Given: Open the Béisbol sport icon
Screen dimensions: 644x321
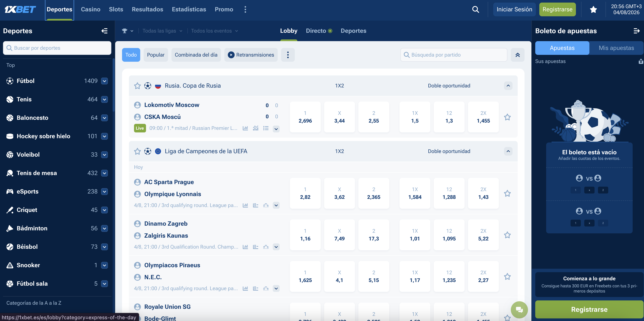Looking at the screenshot, I should coord(10,247).
